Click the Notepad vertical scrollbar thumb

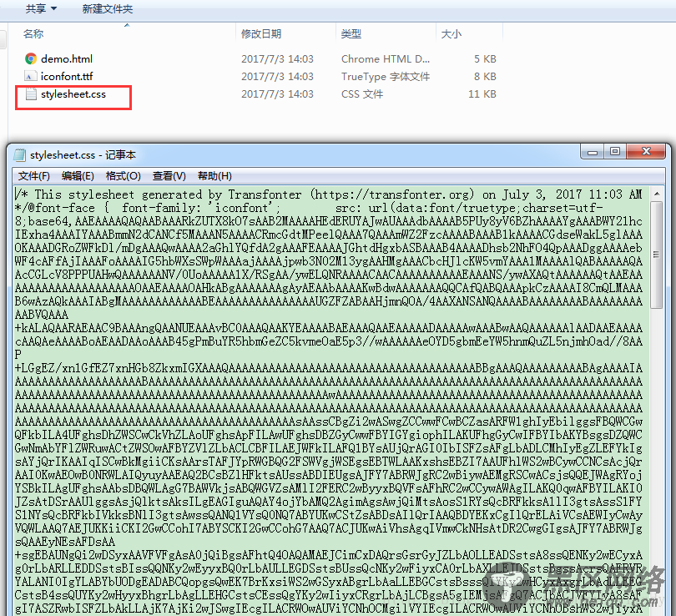tap(657, 255)
